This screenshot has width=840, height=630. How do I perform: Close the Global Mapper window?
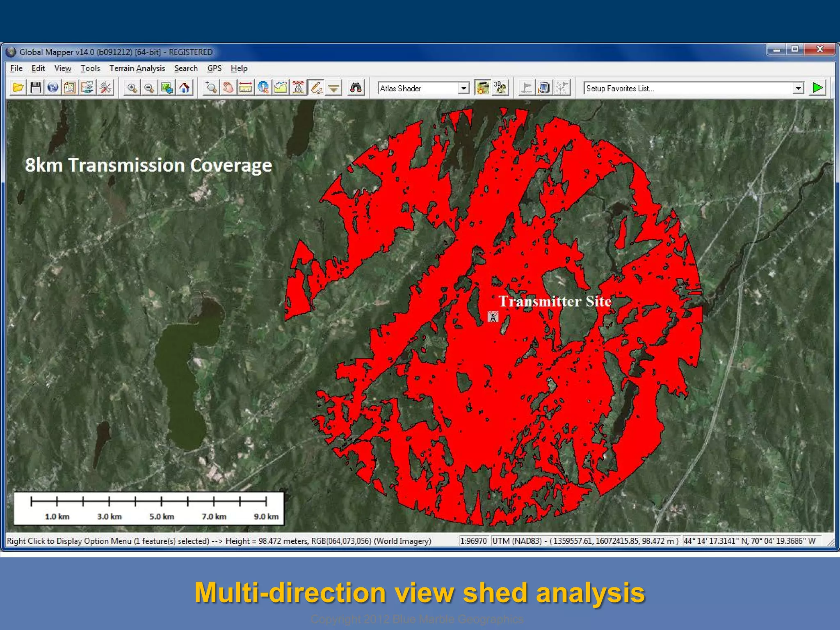coord(819,50)
